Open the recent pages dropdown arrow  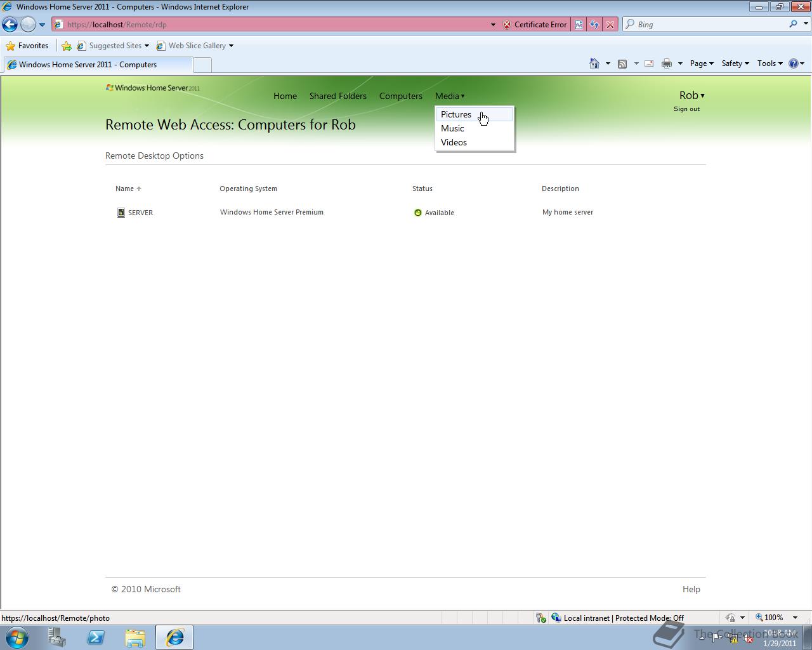pos(42,25)
